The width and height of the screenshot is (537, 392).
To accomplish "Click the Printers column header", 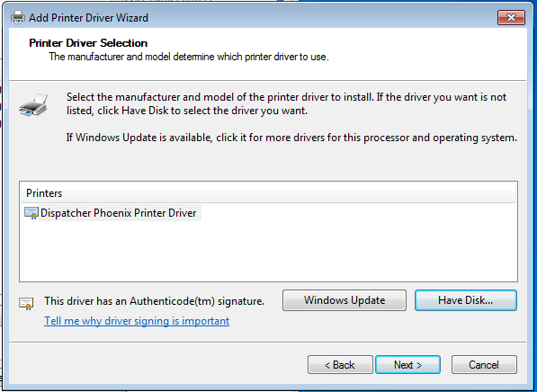I will pyautogui.click(x=268, y=193).
